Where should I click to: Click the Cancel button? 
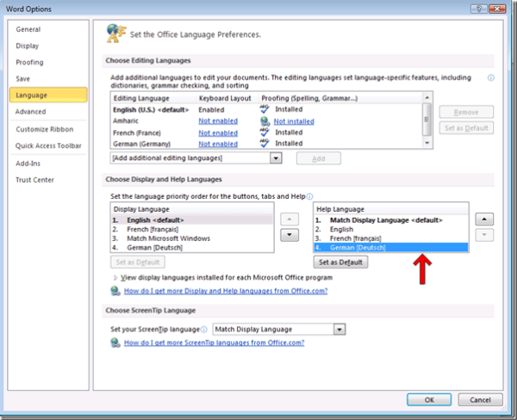[480, 399]
